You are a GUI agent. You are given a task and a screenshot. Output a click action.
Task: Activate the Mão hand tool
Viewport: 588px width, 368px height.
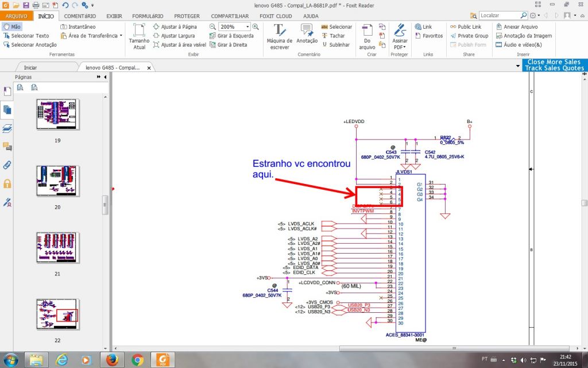coord(12,26)
